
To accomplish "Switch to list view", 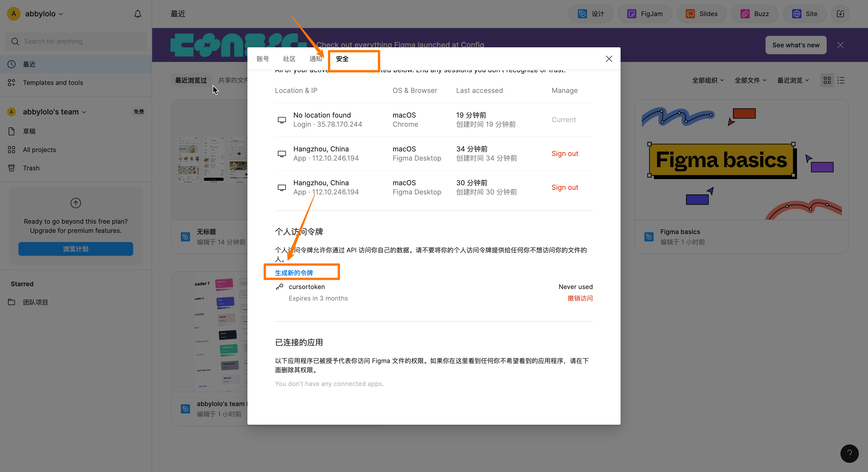I will click(x=841, y=80).
